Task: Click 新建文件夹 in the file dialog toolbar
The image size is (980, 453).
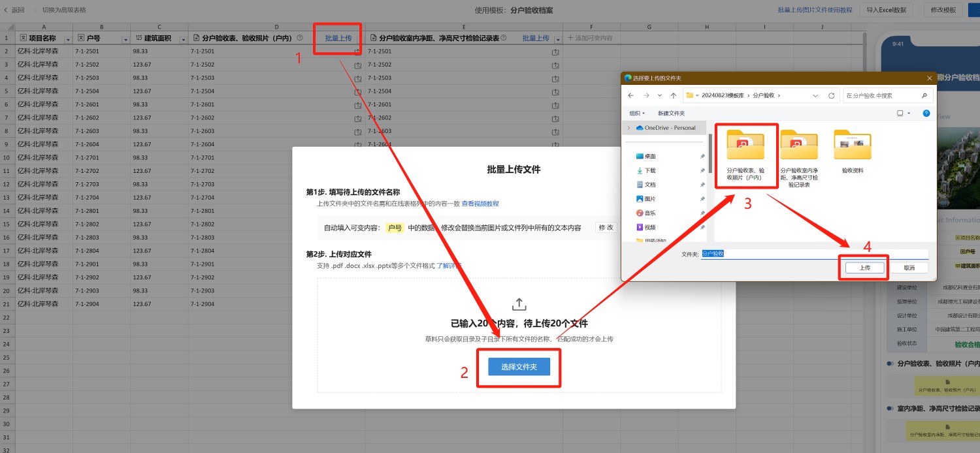Action: pos(672,113)
